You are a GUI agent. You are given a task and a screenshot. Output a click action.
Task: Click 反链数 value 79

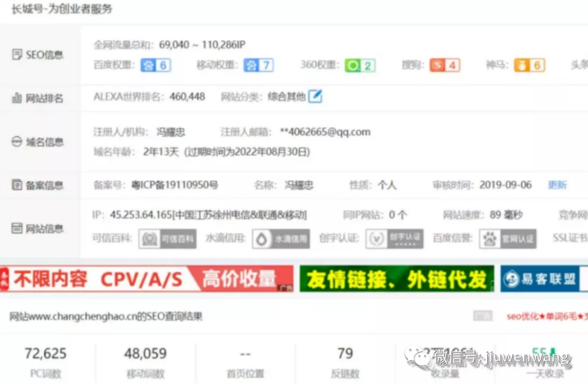[x=345, y=354]
